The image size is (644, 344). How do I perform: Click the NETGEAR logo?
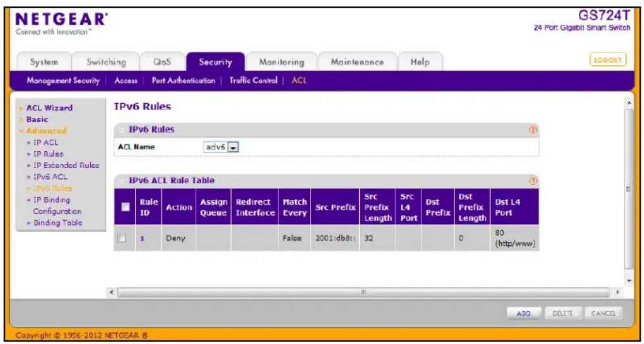(x=61, y=19)
